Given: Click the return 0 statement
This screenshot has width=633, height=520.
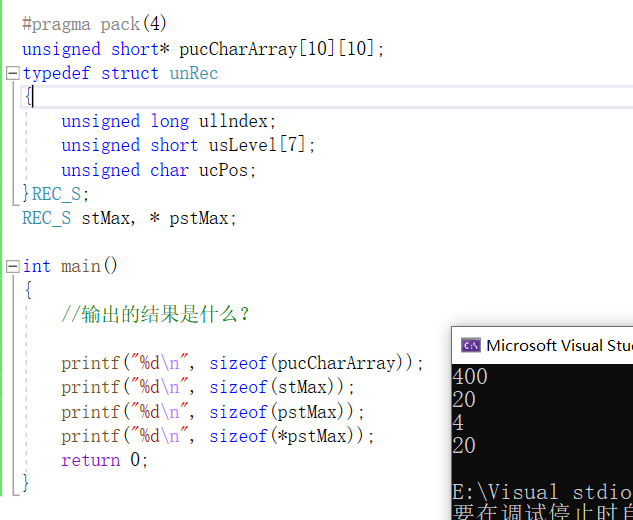Looking at the screenshot, I should [x=105, y=460].
